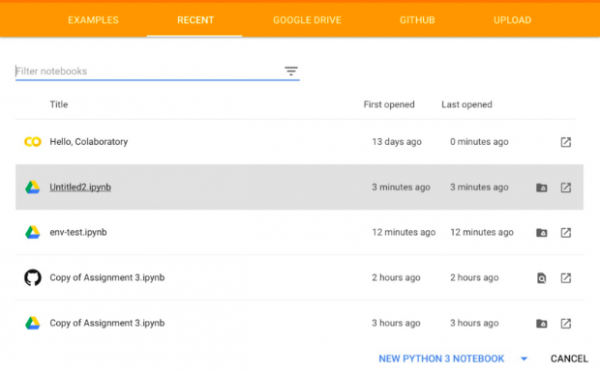The image size is (600, 373).
Task: Click Google Drive icon beside env-test.ipynb
Action: pyautogui.click(x=33, y=232)
